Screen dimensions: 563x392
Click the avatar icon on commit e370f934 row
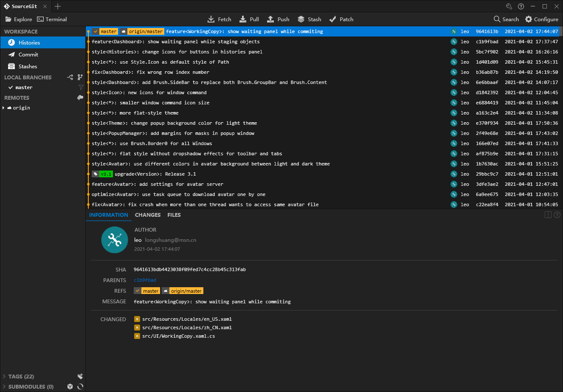coord(453,123)
